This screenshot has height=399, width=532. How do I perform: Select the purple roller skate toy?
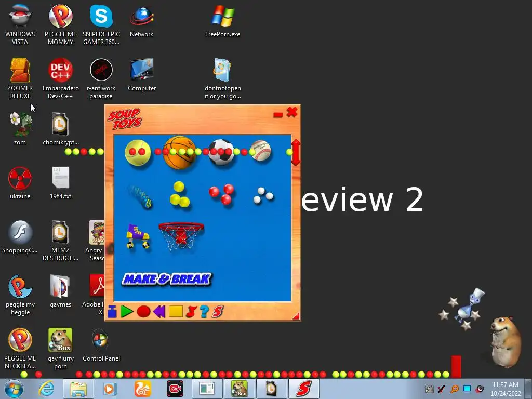coord(138,236)
